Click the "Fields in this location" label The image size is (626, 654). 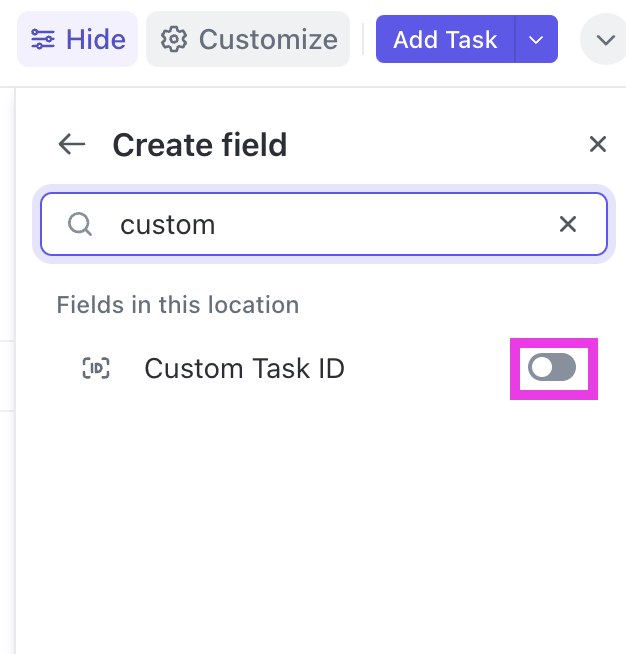coord(177,305)
